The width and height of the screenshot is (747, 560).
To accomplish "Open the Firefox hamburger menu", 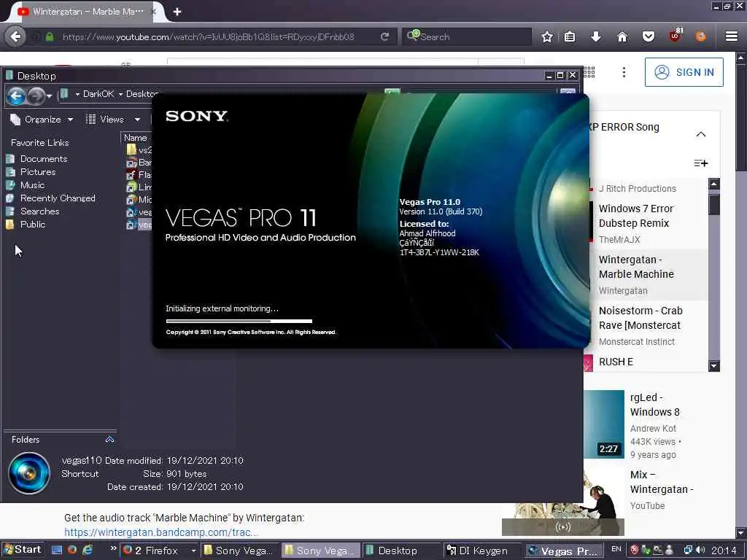I will pyautogui.click(x=731, y=36).
